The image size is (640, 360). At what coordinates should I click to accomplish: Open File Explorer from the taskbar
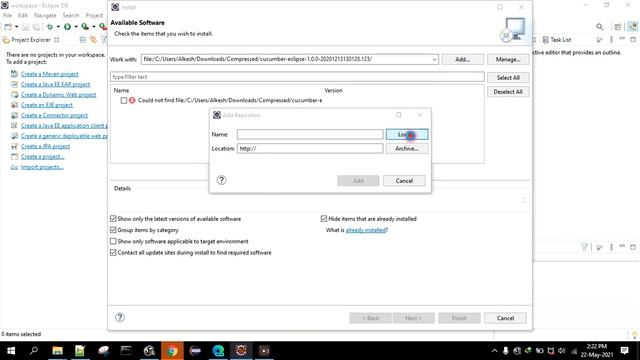coord(57,351)
